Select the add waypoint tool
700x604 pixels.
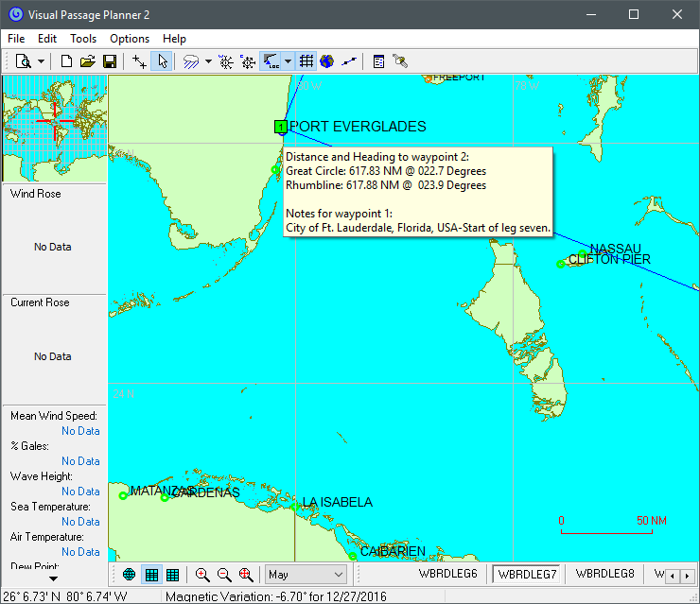pyautogui.click(x=140, y=61)
